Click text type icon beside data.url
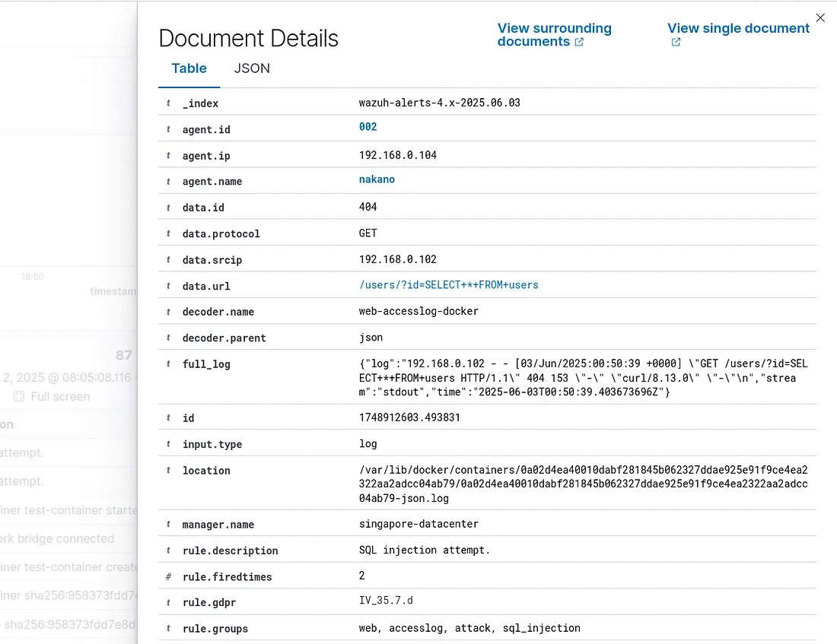 click(168, 286)
